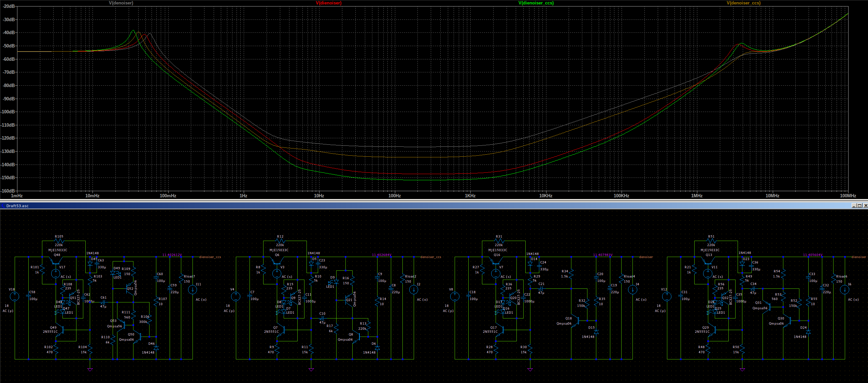The image size is (868, 383).
Task: Select voltage source V4 symbol
Action: pos(236,296)
